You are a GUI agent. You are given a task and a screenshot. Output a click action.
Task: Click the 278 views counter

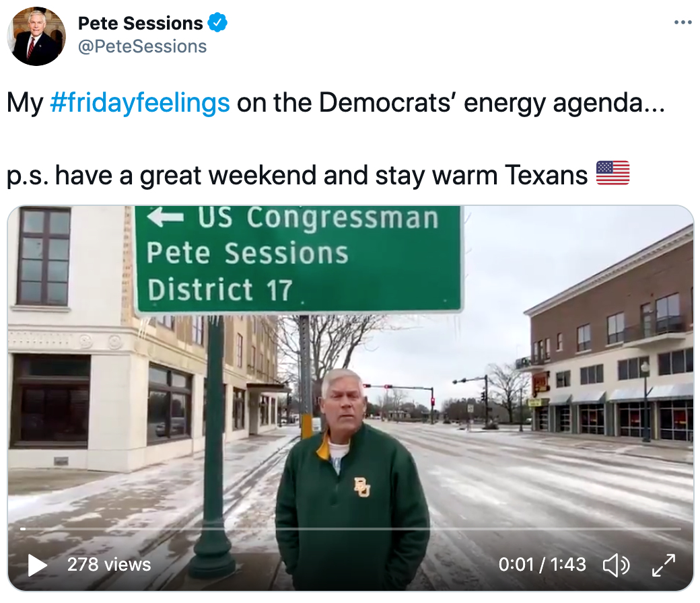tap(109, 565)
